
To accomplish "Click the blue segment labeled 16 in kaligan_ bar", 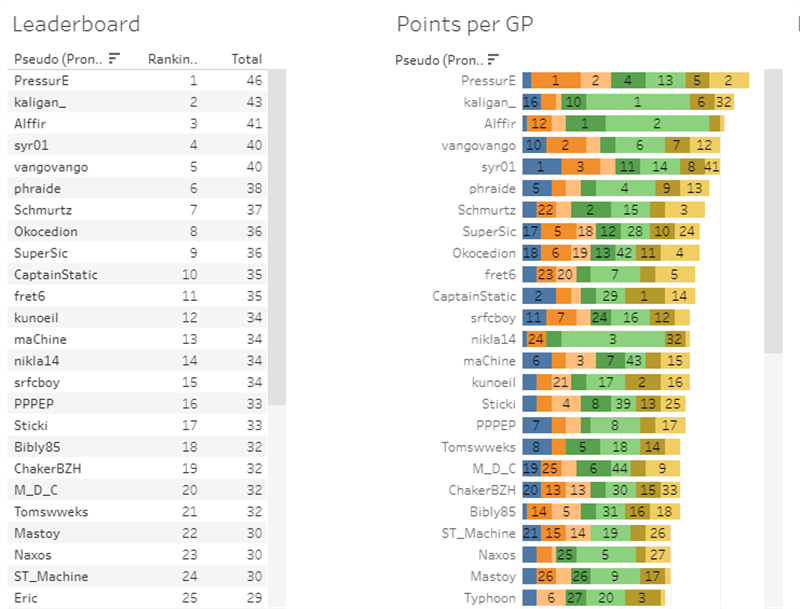I will (531, 102).
